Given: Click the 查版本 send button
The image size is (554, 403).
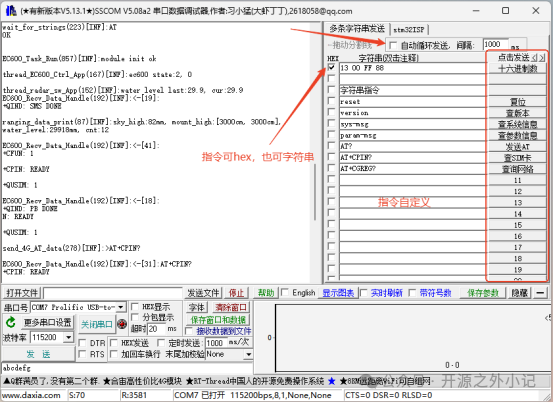Looking at the screenshot, I should coord(517,113).
